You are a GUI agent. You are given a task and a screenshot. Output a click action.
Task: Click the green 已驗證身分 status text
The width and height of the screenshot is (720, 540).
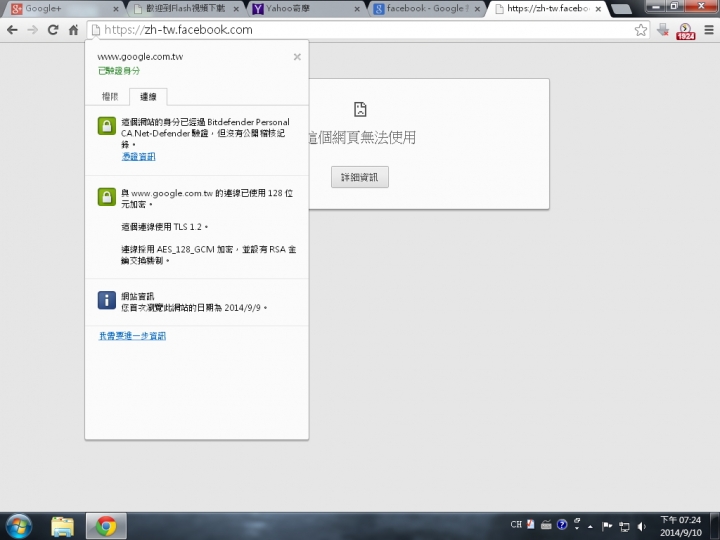click(x=119, y=71)
